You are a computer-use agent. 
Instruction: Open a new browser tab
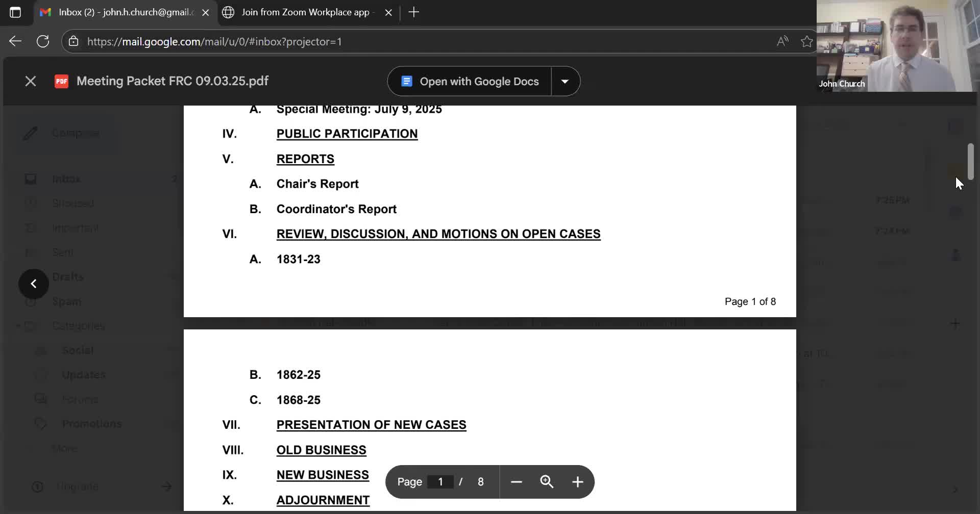(x=414, y=12)
